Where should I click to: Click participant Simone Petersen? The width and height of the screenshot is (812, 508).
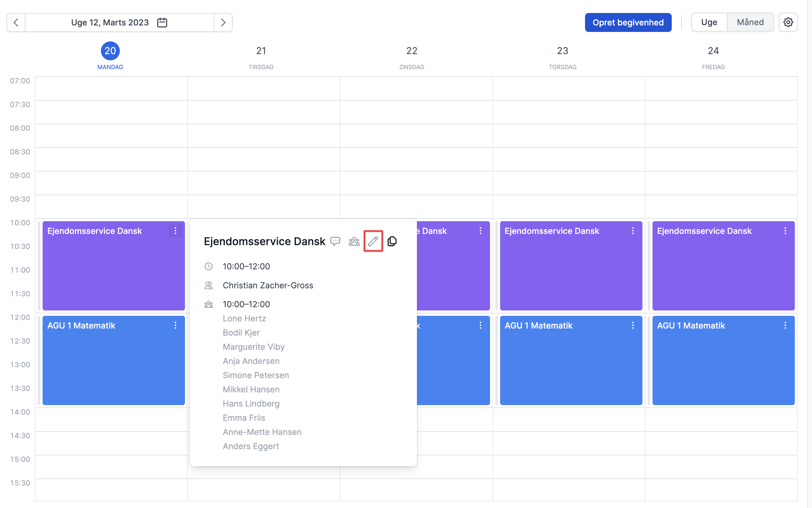(x=256, y=375)
